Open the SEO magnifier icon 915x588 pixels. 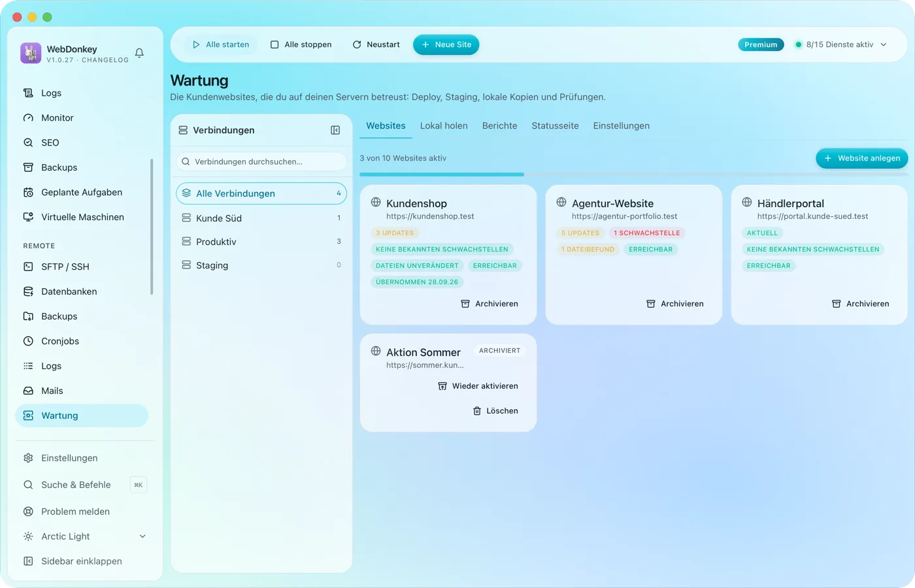[x=28, y=142]
